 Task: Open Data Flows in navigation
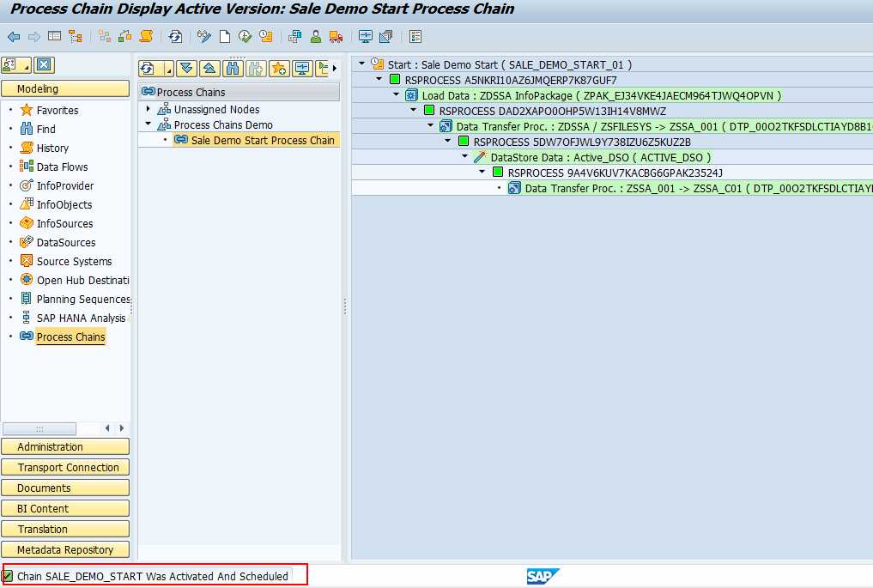(62, 167)
